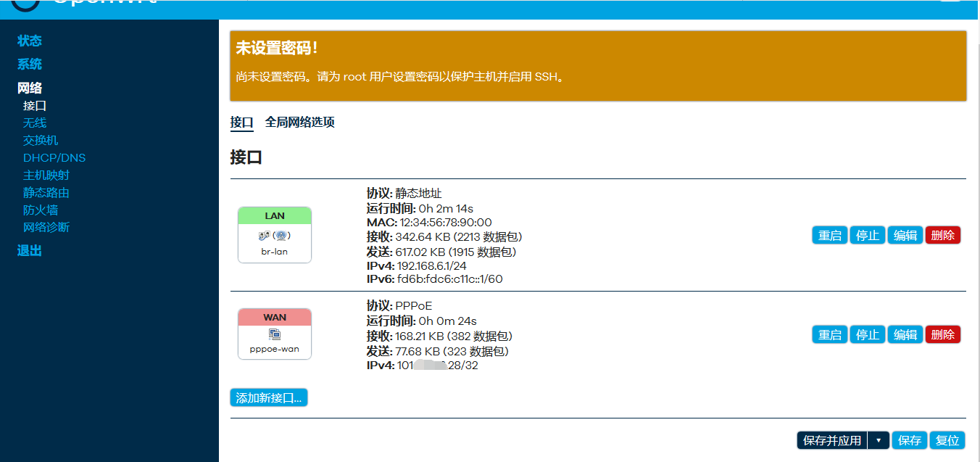Expand the 系统 sidebar menu

(30, 64)
